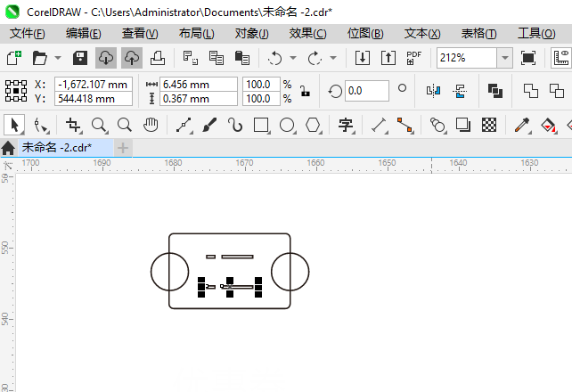Click the object width field 6.456 mm
The width and height of the screenshot is (572, 392).
tap(199, 85)
